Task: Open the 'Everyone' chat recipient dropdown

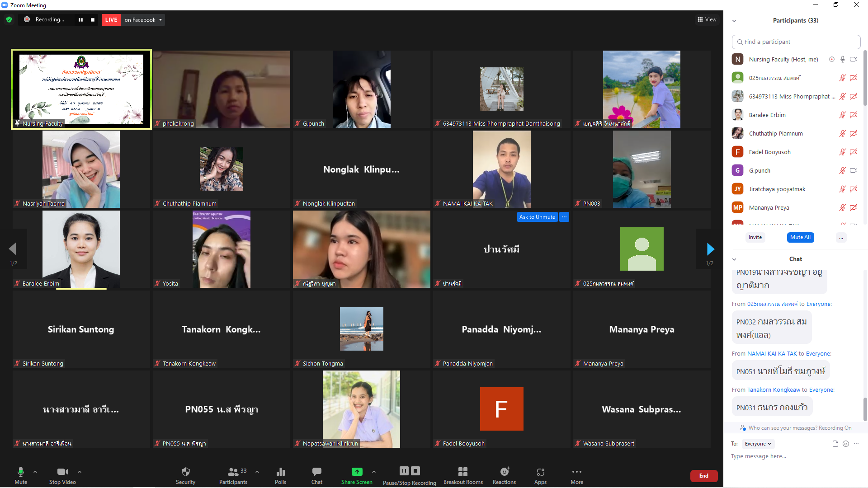Action: (x=758, y=444)
